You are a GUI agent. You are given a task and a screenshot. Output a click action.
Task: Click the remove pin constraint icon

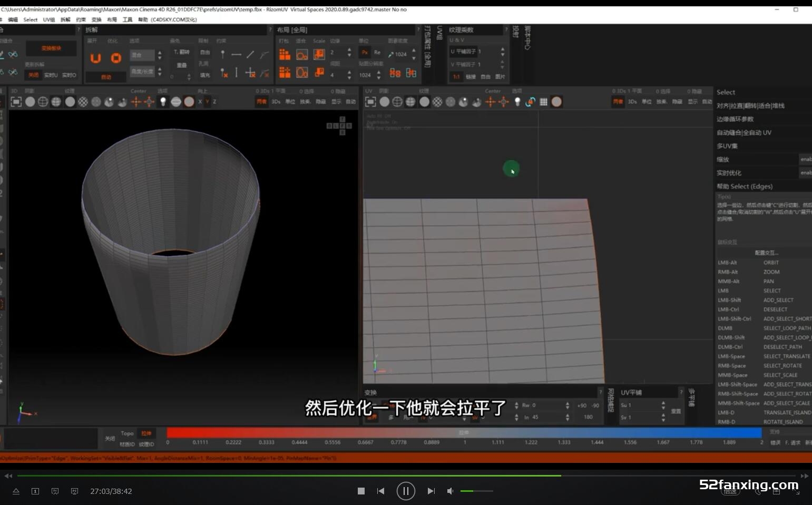(x=223, y=73)
